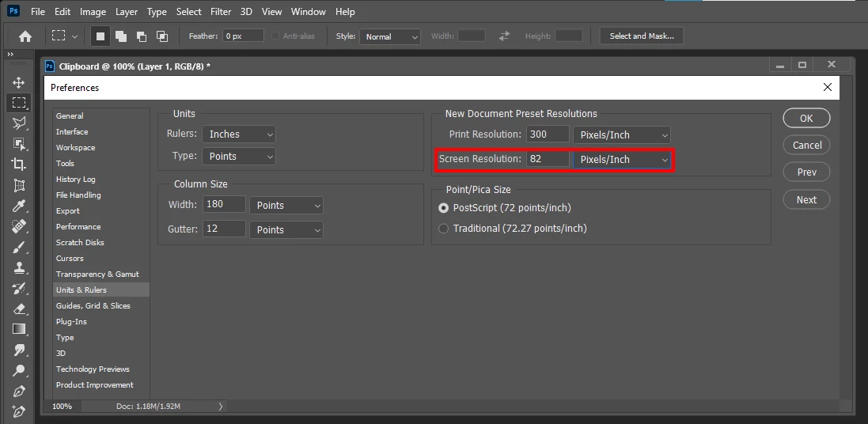Image resolution: width=868 pixels, height=424 pixels.
Task: Toggle the Anti-alias checkbox
Action: [x=275, y=36]
